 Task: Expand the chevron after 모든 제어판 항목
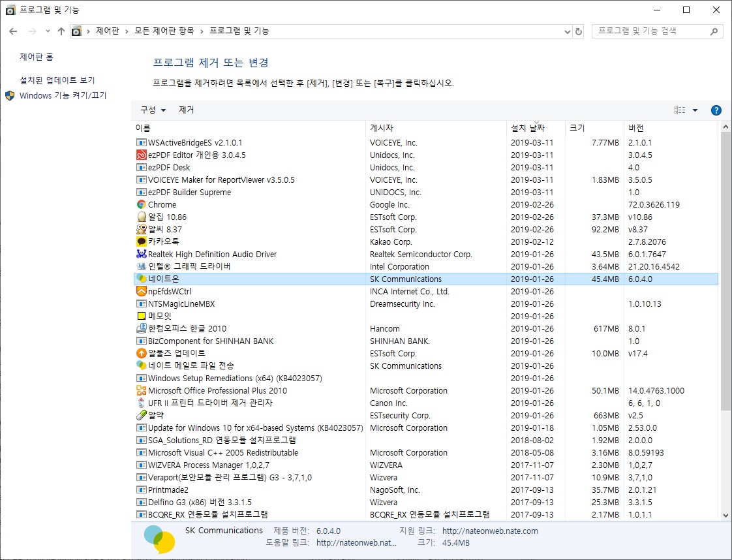click(202, 31)
